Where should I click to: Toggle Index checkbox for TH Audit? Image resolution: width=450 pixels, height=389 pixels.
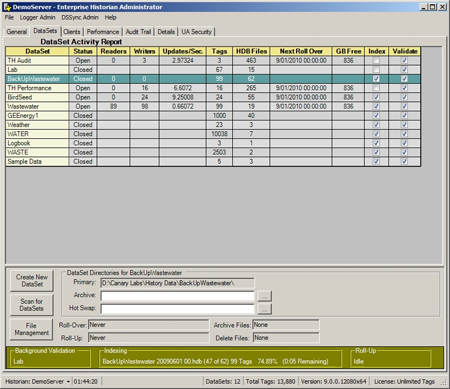pos(376,61)
